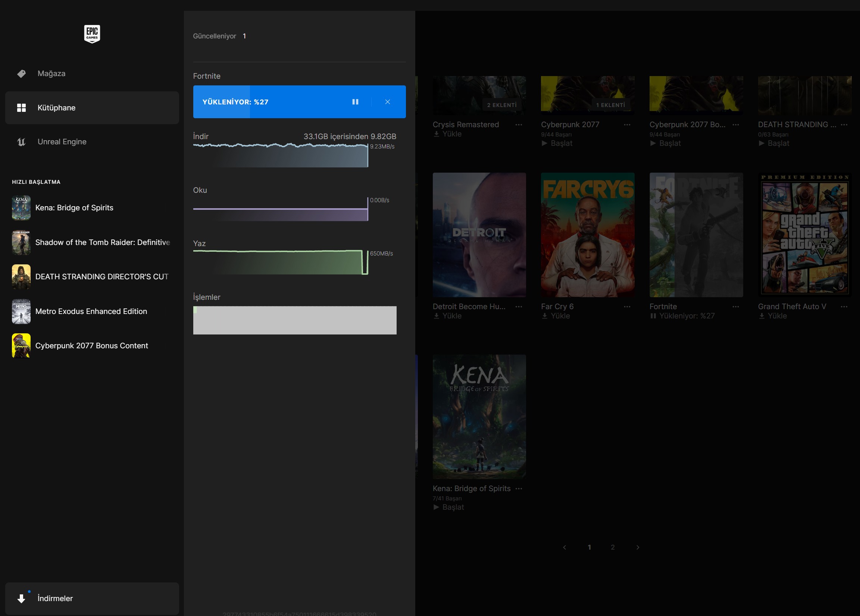Viewport: 860px width, 616px height.
Task: Click the YÜKLENİYOR: %27 progress bar
Action: 299,101
